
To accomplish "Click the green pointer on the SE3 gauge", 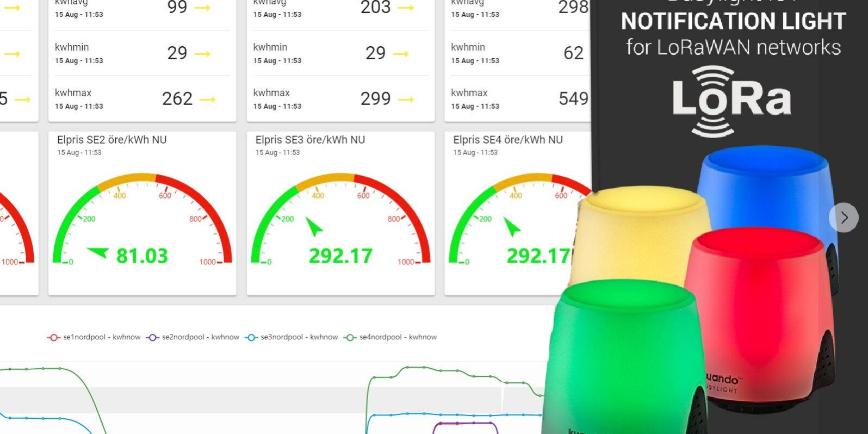I will pyautogui.click(x=313, y=226).
